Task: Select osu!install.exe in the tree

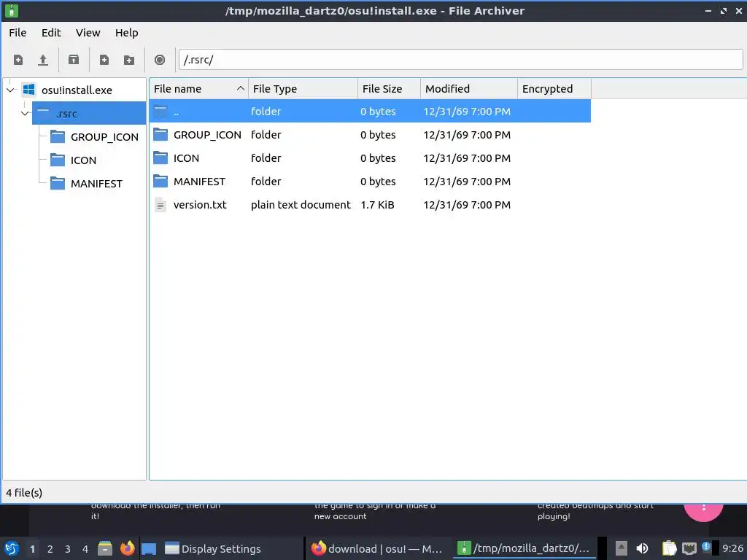Action: tap(77, 90)
